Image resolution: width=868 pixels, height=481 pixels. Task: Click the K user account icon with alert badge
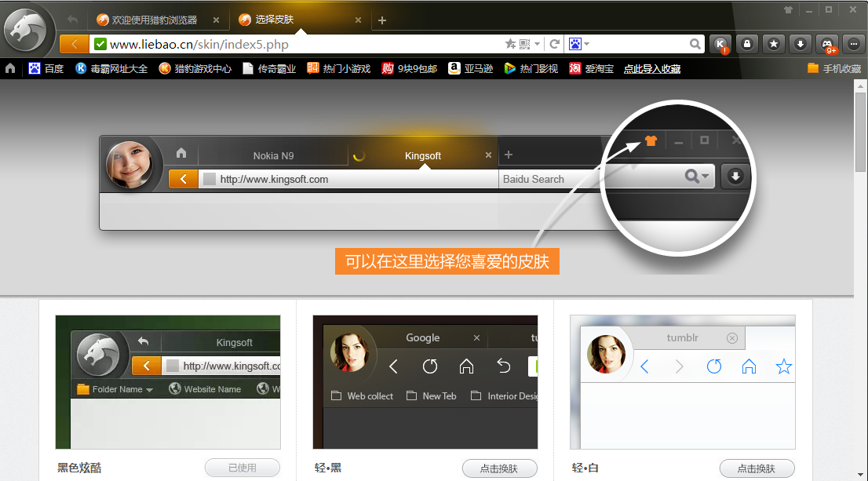(x=720, y=44)
